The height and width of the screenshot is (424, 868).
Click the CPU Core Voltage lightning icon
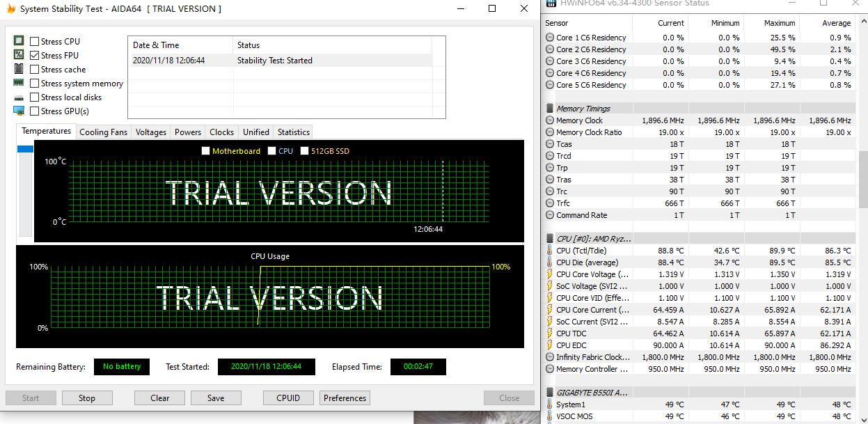pos(550,274)
